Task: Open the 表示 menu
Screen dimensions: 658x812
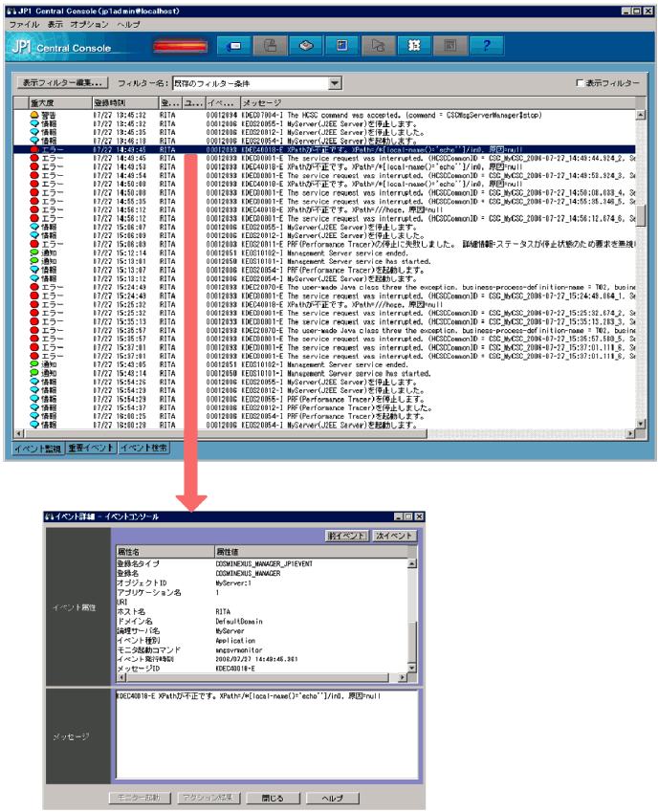Action: pos(55,24)
